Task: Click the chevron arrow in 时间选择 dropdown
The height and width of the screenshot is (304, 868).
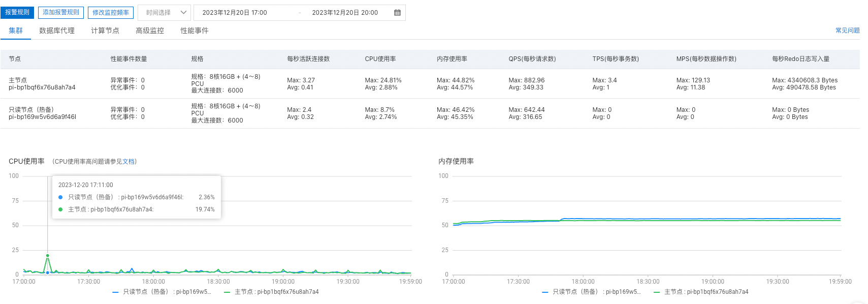Action: pos(183,13)
